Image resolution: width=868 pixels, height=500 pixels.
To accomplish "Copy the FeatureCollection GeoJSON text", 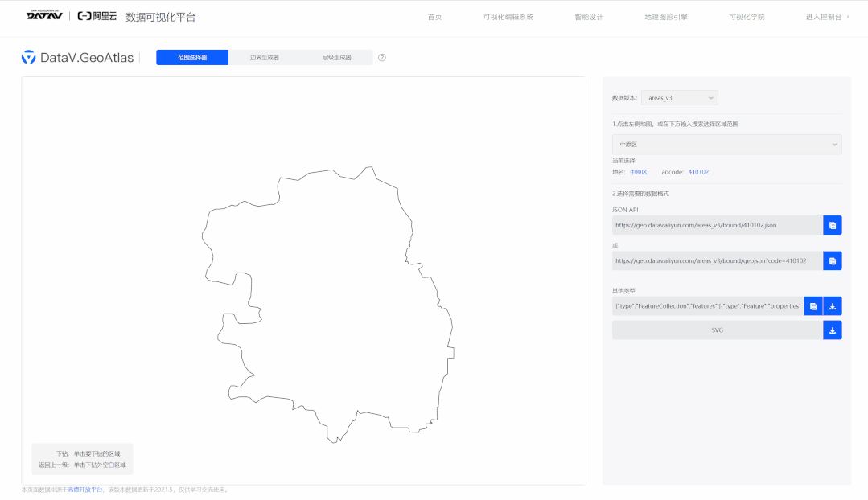I will [812, 305].
